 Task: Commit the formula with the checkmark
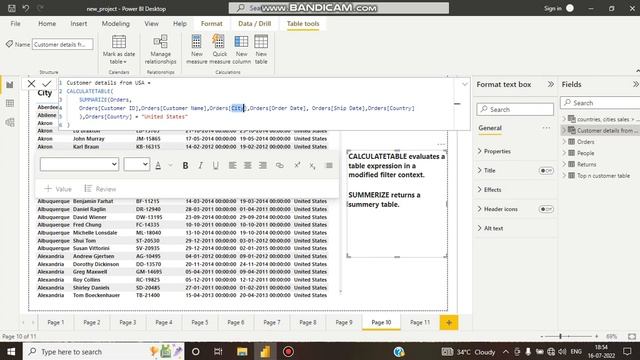[47, 84]
